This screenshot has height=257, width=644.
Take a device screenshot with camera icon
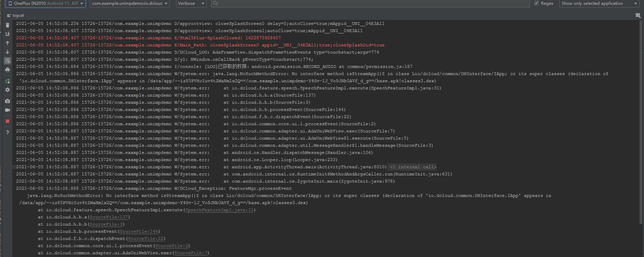8,101
